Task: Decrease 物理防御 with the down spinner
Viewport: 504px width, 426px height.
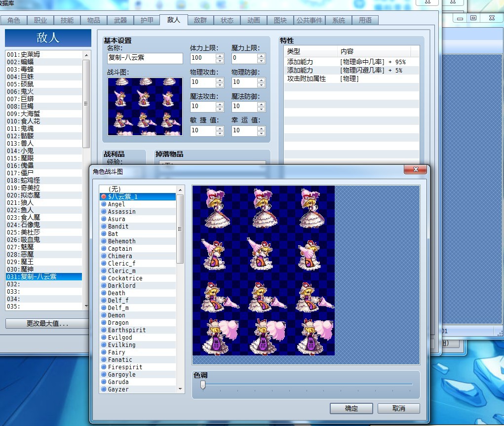Action: (x=261, y=85)
